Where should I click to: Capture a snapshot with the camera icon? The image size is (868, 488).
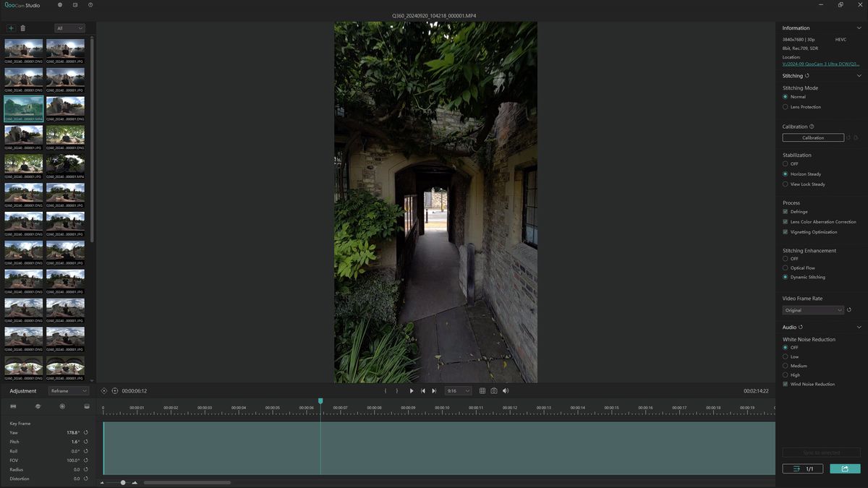point(494,391)
